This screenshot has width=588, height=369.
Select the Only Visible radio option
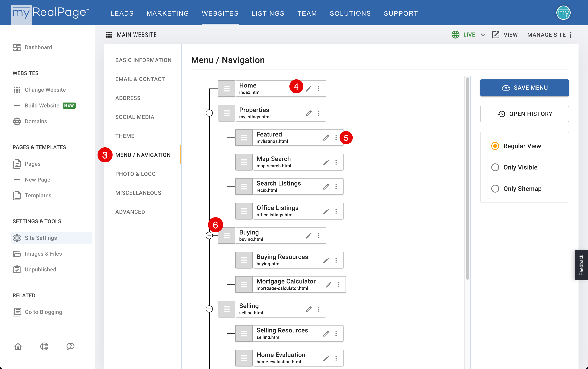pos(495,168)
